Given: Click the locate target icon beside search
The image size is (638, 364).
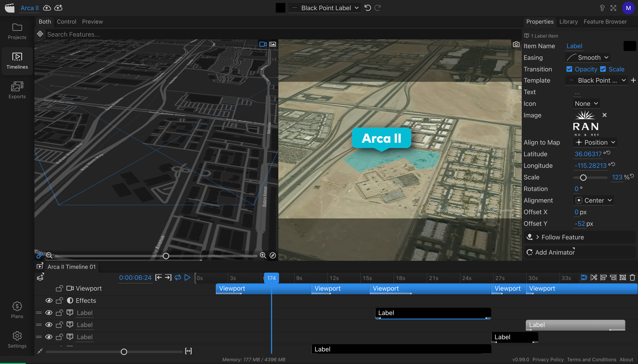Looking at the screenshot, I should 40,34.
